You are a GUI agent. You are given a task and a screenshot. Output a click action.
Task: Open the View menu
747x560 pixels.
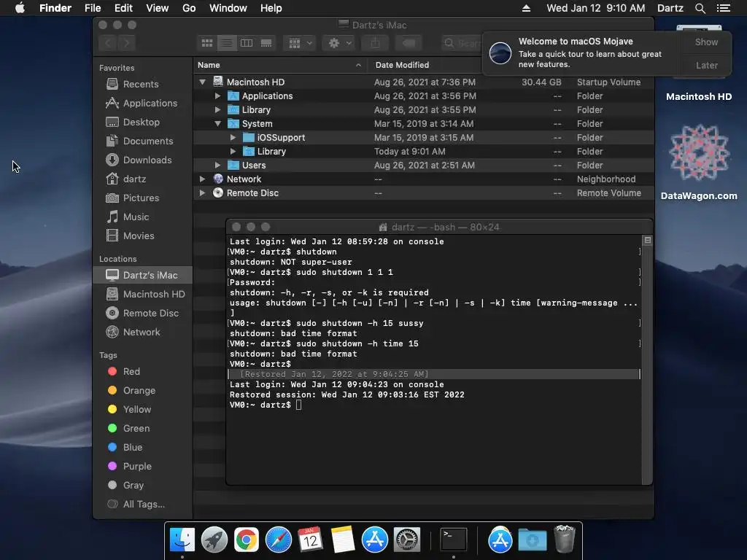click(x=158, y=8)
